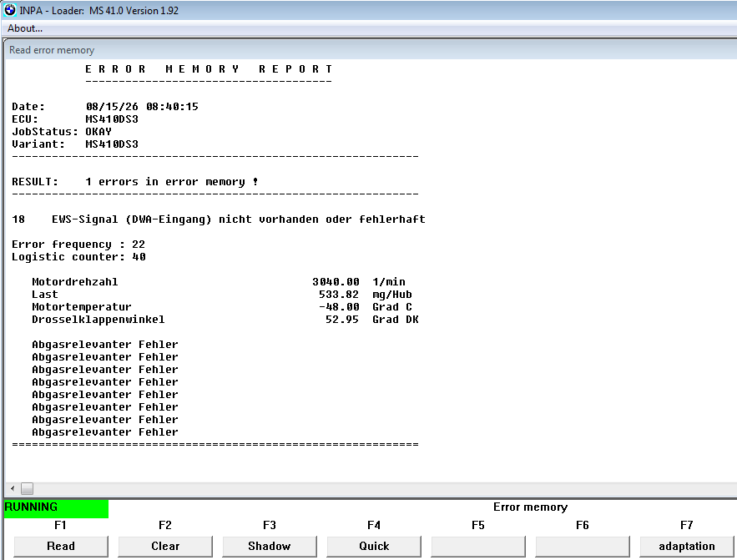Click the EWS-Signal error 18 line

point(219,219)
